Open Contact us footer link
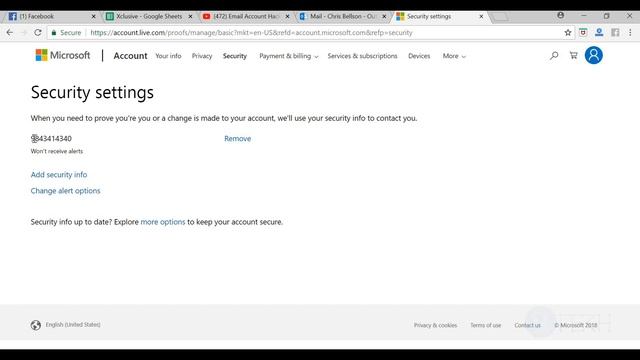The width and height of the screenshot is (640, 360). click(527, 325)
